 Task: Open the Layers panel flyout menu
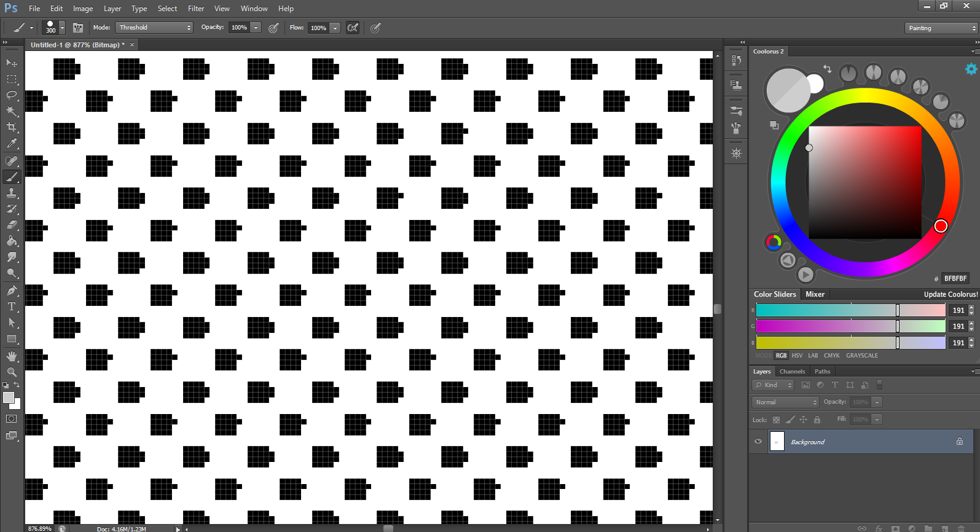click(974, 372)
